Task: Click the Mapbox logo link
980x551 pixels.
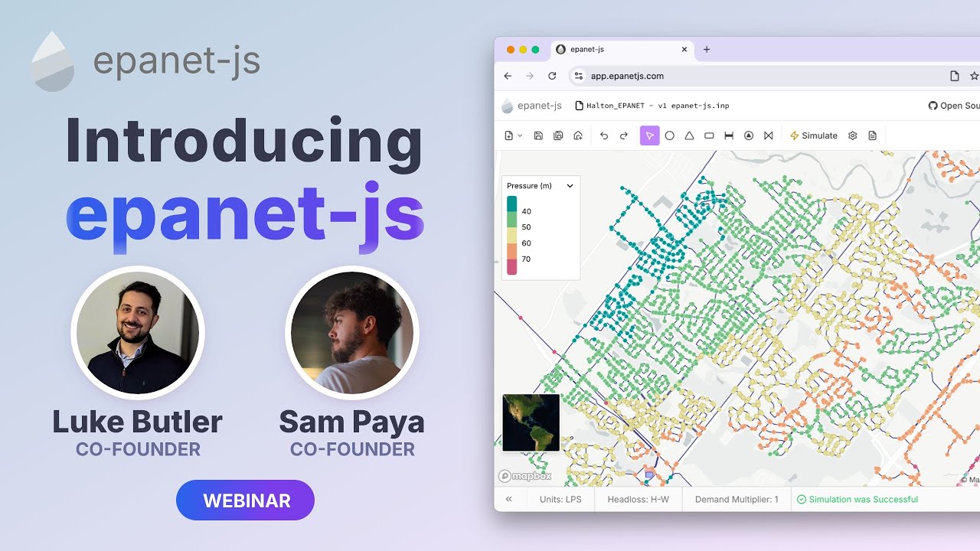Action: click(x=525, y=476)
